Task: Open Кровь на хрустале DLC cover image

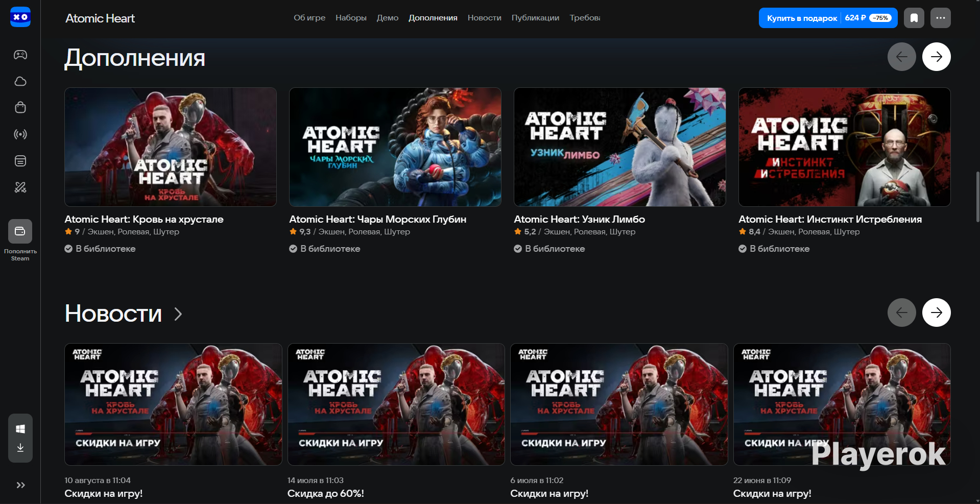Action: point(171,147)
